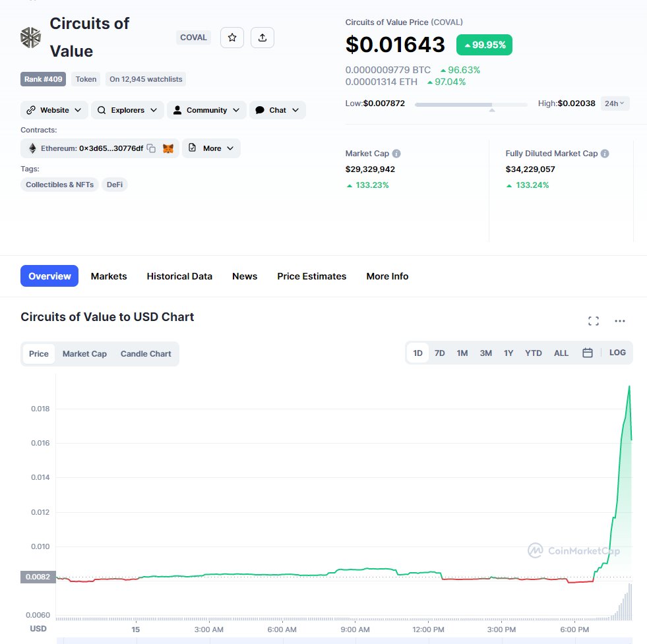Click the 99.95% price change badge
Image resolution: width=647 pixels, height=644 pixels.
click(x=484, y=45)
